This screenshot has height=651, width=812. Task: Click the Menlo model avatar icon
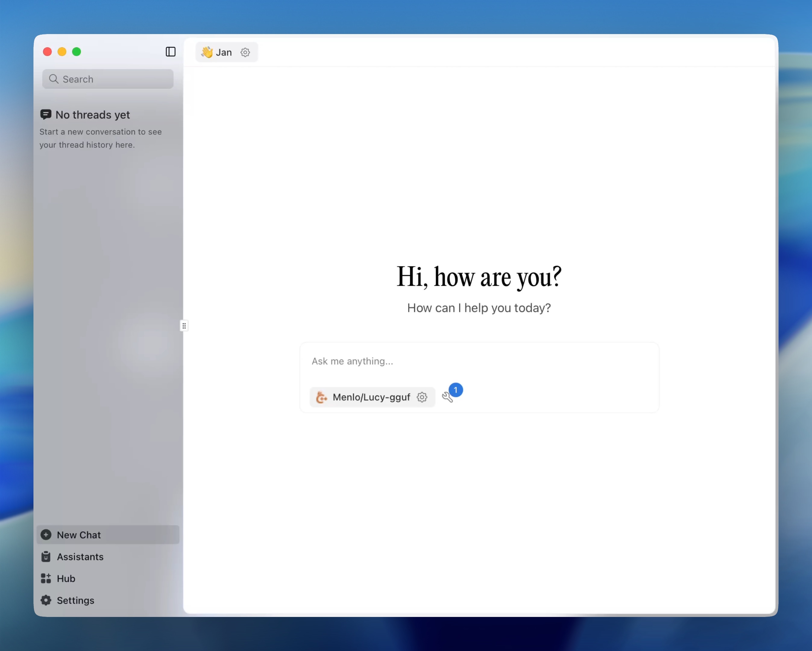[x=321, y=397]
